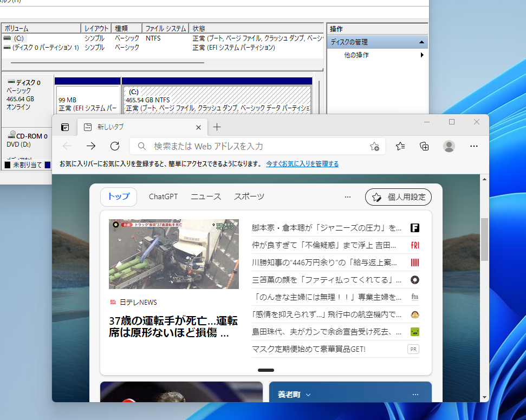This screenshot has height=420, width=526.
Task: Expand the 養老町 weather location dropdown
Action: (308, 395)
